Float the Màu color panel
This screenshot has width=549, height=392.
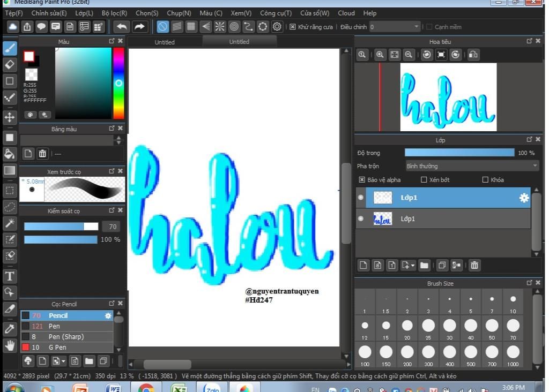[112, 41]
